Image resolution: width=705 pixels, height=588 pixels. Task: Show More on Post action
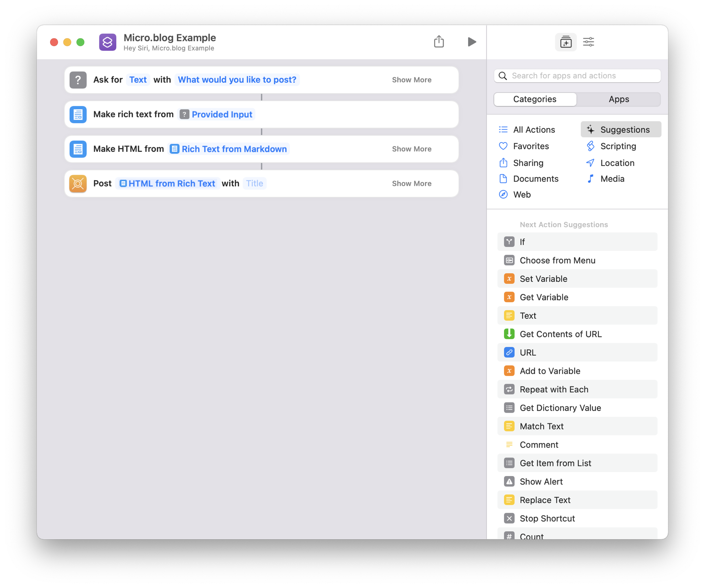tap(412, 184)
